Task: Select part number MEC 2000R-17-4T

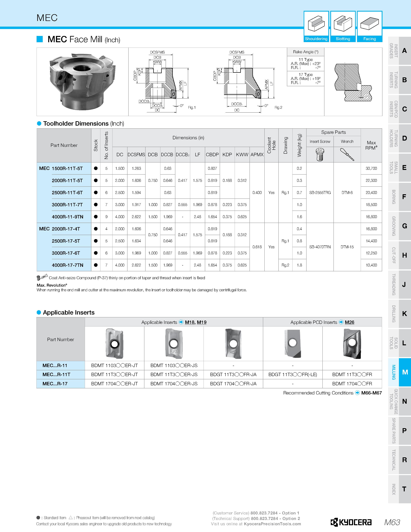Action: [x=59, y=229]
